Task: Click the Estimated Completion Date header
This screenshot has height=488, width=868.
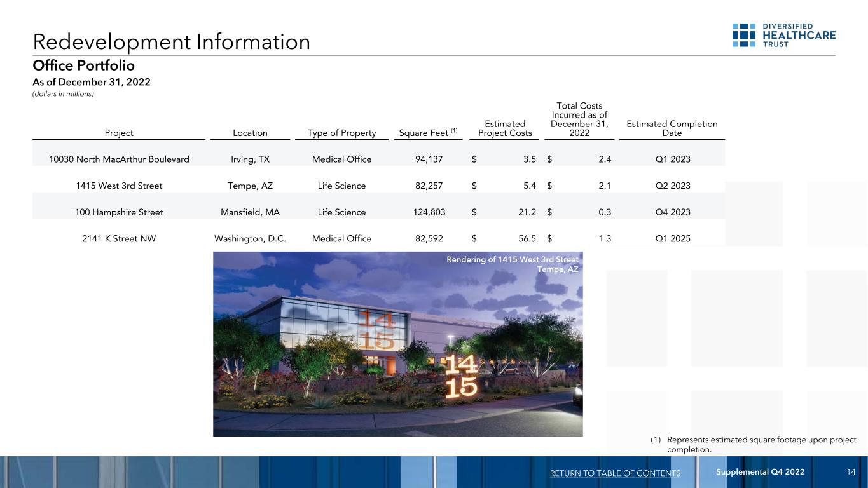Action: [x=672, y=128]
